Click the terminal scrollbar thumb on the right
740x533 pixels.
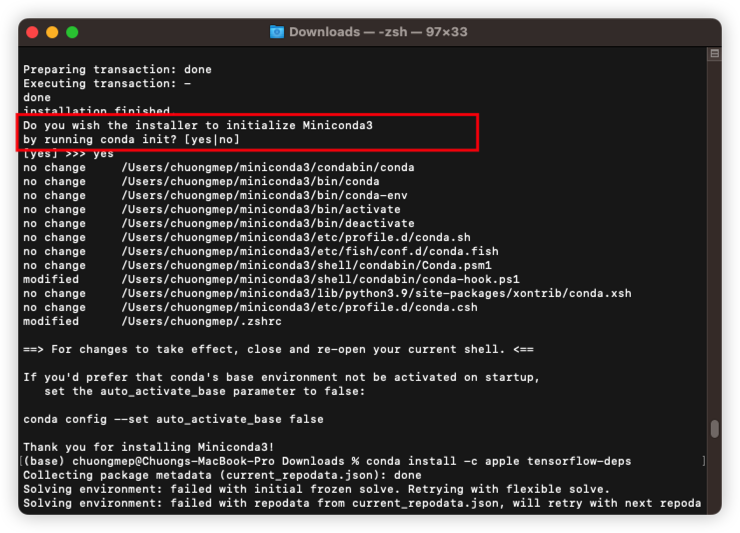(x=714, y=428)
